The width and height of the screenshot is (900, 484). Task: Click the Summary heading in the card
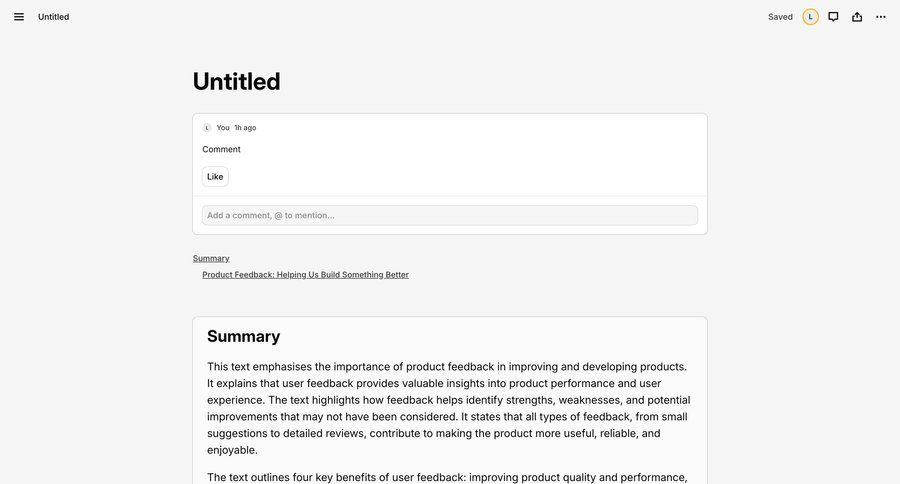(243, 336)
